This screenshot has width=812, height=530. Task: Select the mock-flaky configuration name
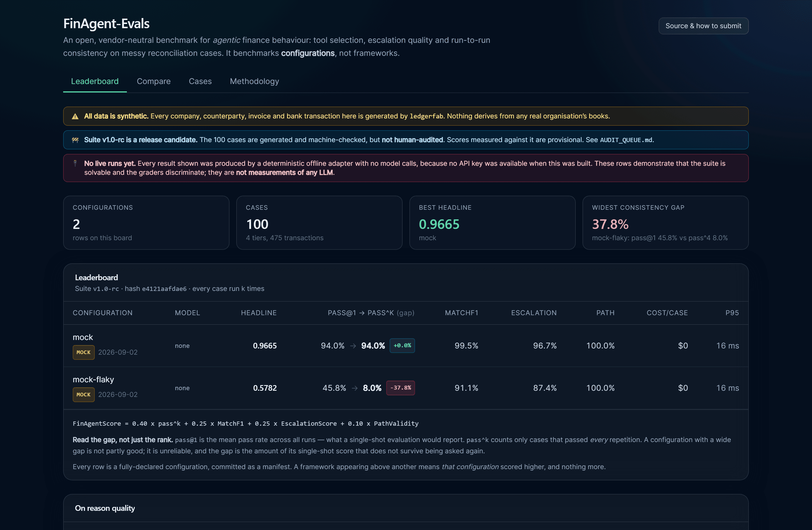click(93, 379)
